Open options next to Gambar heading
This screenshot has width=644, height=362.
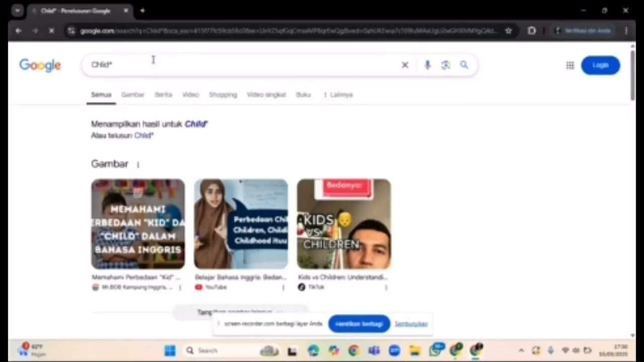pyautogui.click(x=138, y=164)
